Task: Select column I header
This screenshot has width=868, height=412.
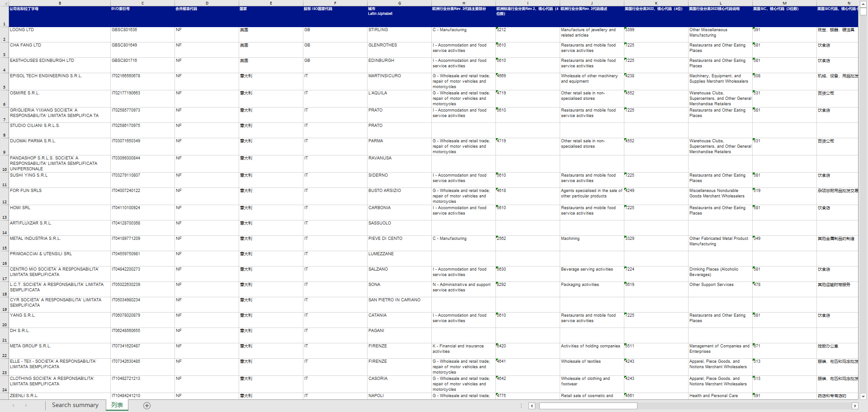Action: click(528, 3)
